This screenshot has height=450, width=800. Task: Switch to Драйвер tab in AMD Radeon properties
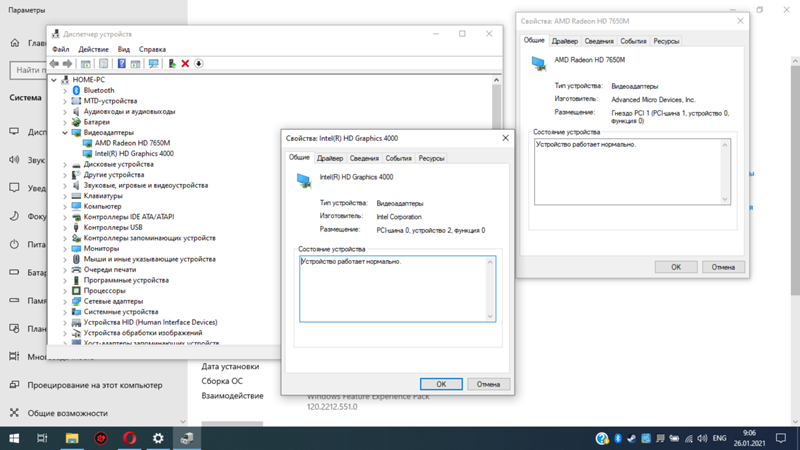click(564, 41)
